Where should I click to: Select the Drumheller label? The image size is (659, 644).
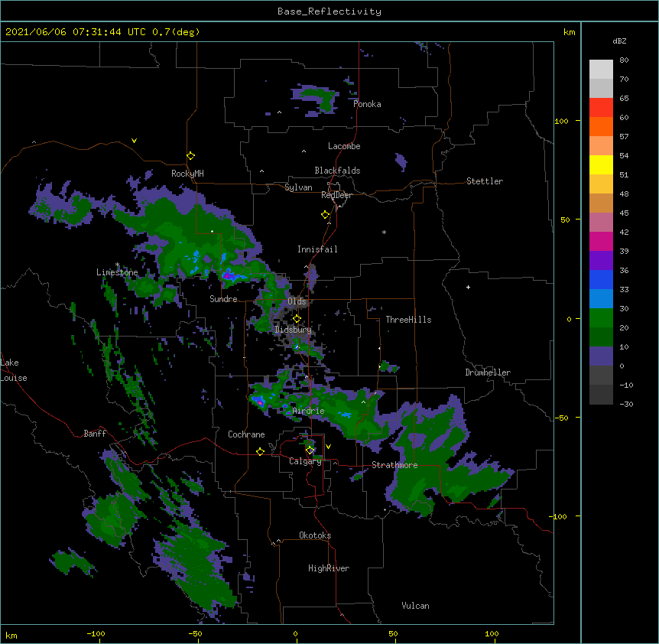pos(488,372)
